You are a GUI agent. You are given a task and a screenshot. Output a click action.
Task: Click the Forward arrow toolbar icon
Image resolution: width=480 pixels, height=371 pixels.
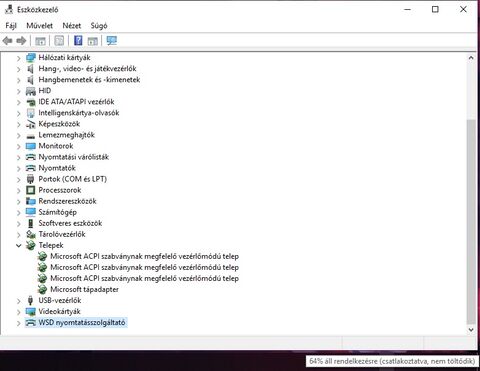[21, 41]
